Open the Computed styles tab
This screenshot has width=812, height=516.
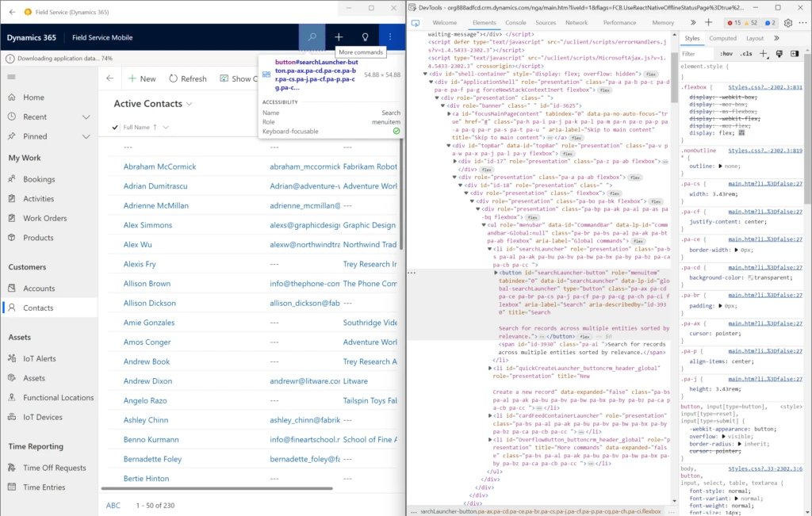point(724,37)
